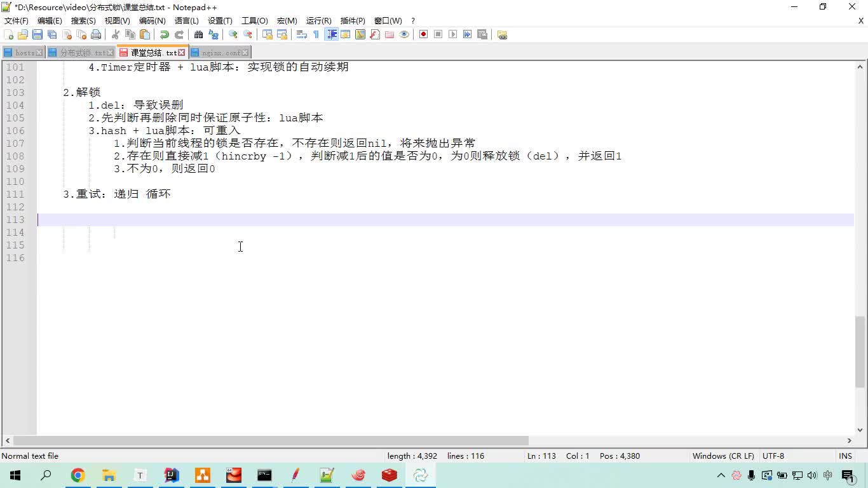Zoom out with the magnifier minus icon
This screenshot has height=488, width=868.
(248, 34)
